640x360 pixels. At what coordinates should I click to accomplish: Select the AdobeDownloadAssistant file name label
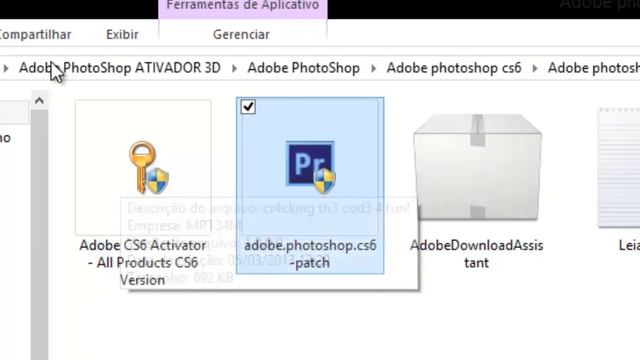476,254
